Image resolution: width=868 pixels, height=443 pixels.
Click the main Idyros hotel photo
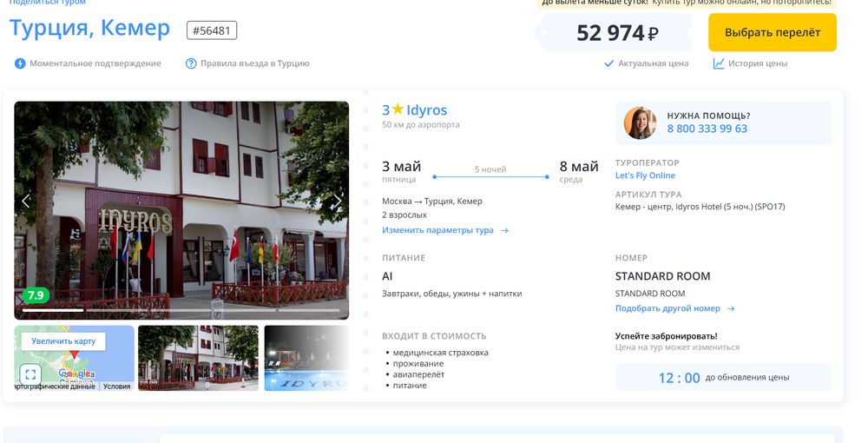coord(181,210)
